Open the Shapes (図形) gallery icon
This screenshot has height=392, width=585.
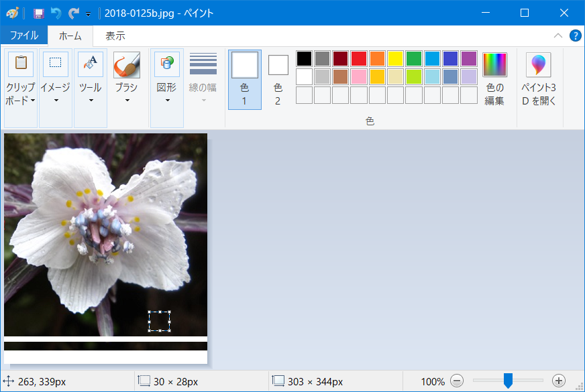tap(166, 64)
